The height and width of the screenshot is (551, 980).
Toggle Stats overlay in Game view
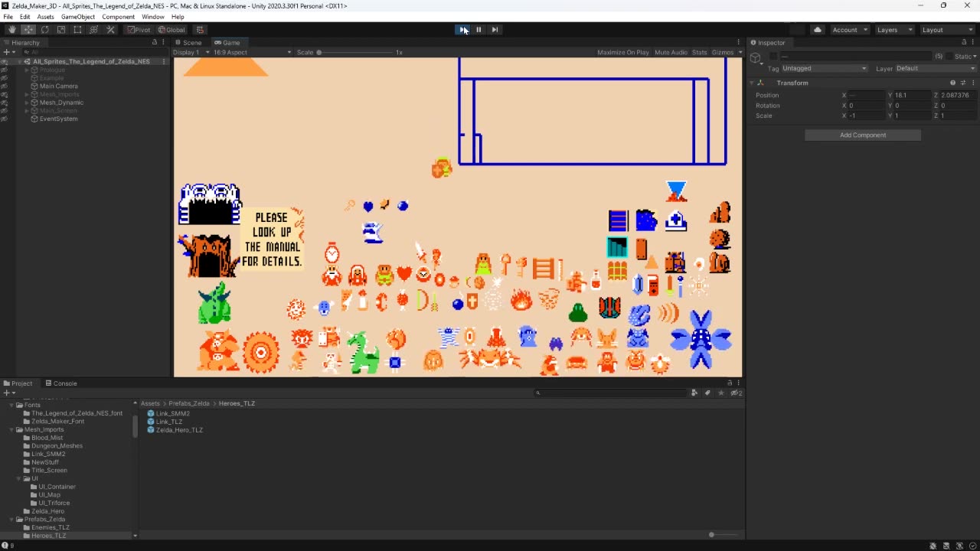699,52
